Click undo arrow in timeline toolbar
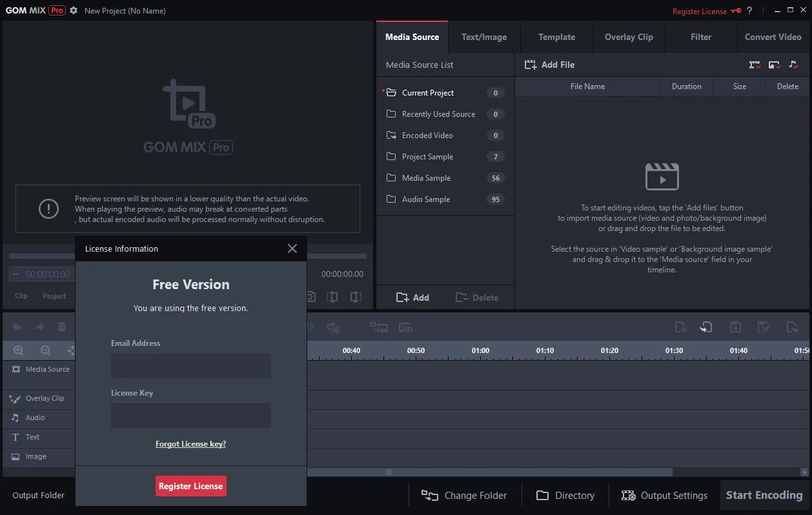The height and width of the screenshot is (515, 812). [x=17, y=327]
